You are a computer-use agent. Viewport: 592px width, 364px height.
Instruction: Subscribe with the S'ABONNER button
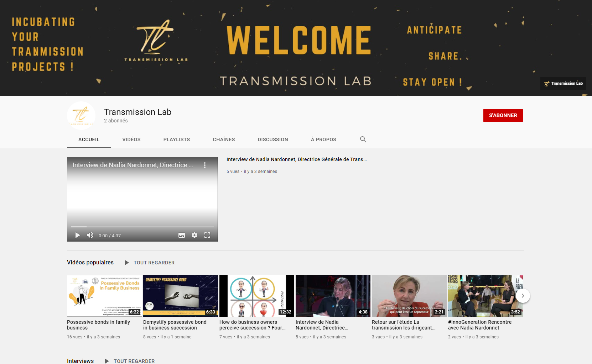(x=503, y=115)
